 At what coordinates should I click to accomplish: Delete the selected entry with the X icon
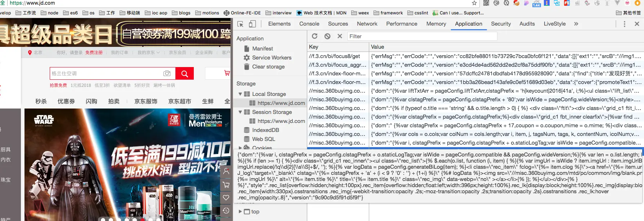[340, 36]
